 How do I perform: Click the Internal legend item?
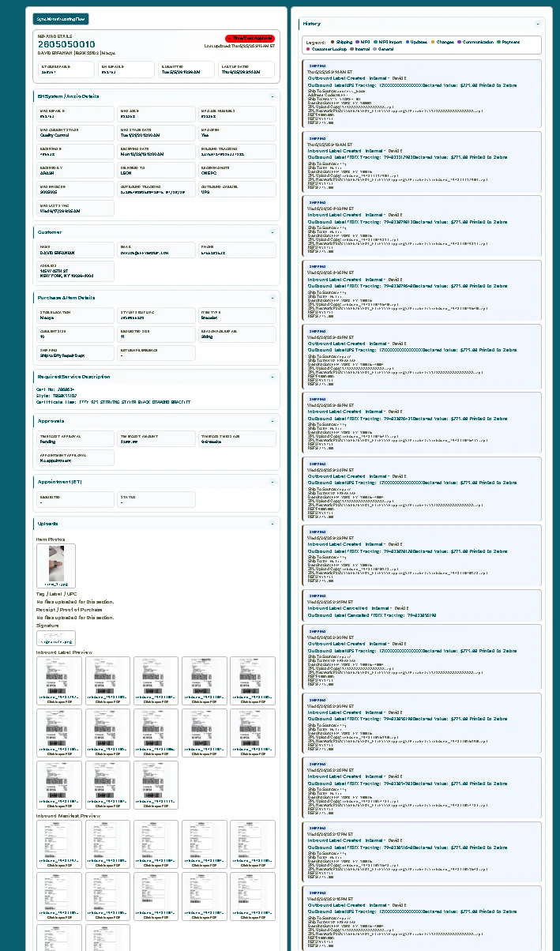coord(360,49)
